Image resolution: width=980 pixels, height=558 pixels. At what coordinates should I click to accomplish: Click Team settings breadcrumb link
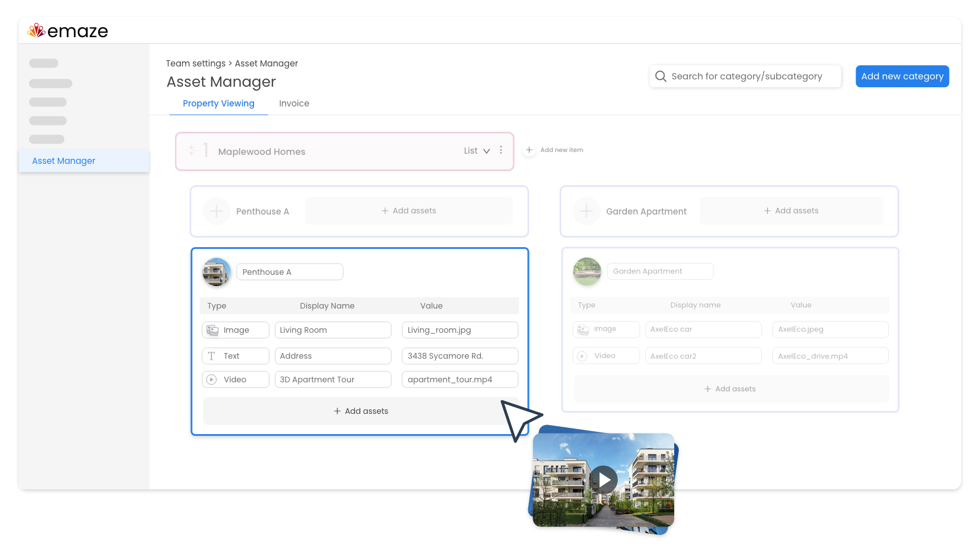click(x=195, y=64)
